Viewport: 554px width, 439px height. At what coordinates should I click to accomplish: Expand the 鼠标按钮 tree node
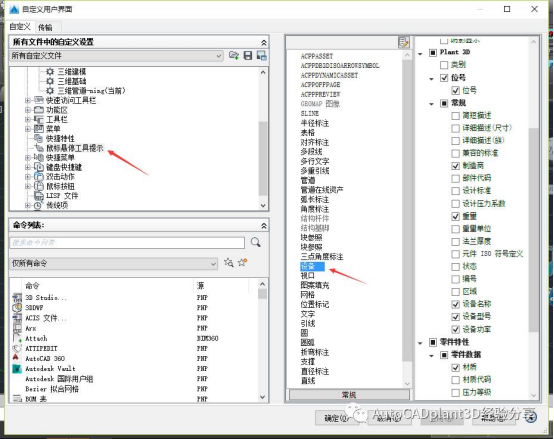pos(28,186)
